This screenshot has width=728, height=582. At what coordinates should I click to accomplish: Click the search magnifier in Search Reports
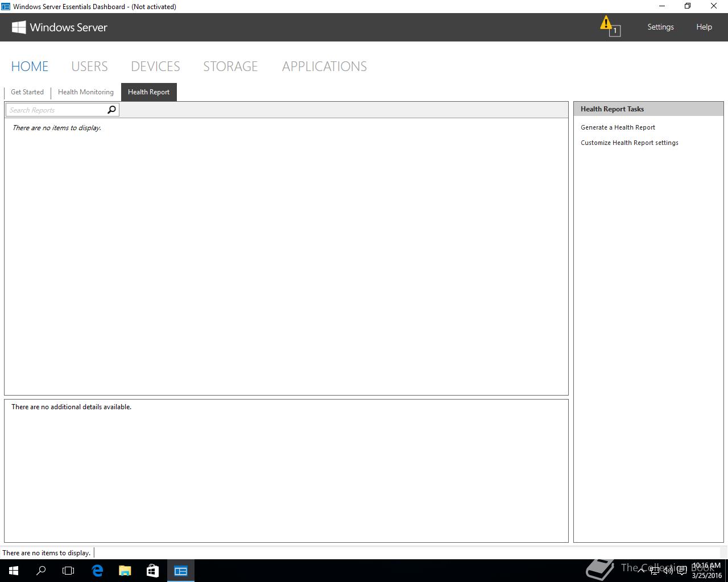111,110
